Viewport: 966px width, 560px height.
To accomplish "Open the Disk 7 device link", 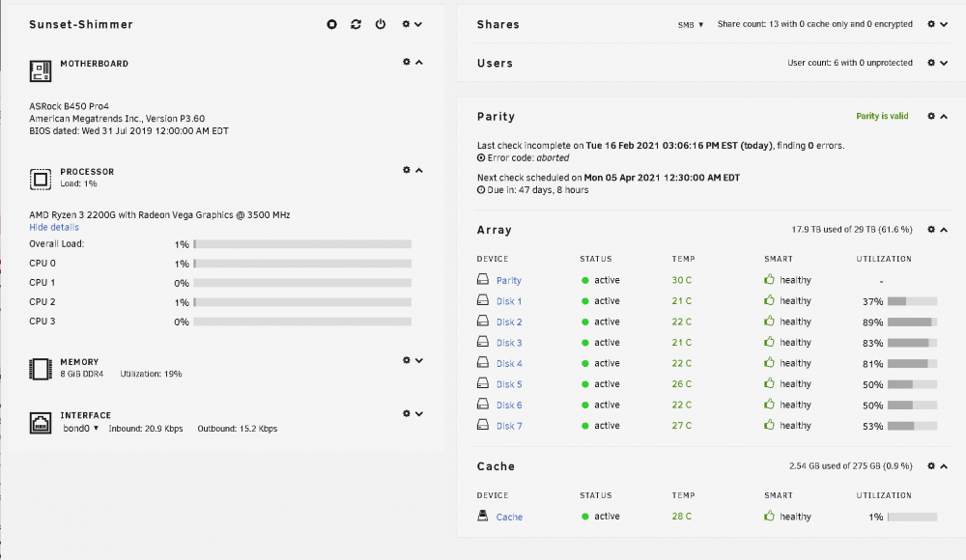I will click(x=509, y=426).
